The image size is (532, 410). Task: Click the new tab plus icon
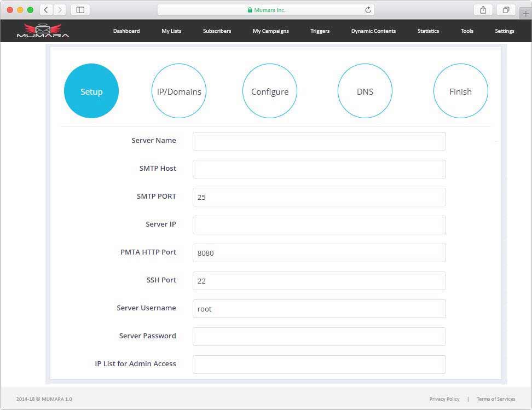point(526,13)
